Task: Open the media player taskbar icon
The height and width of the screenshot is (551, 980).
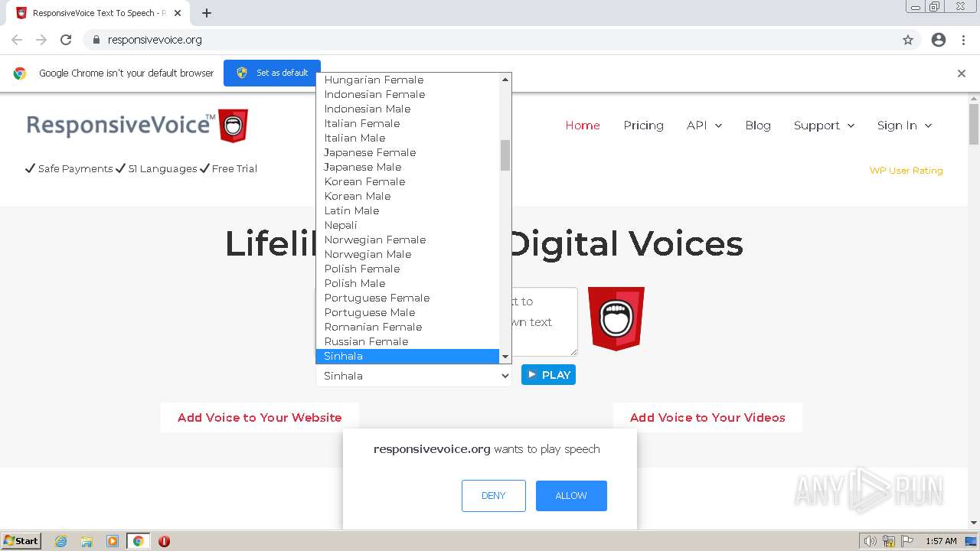Action: 113,541
